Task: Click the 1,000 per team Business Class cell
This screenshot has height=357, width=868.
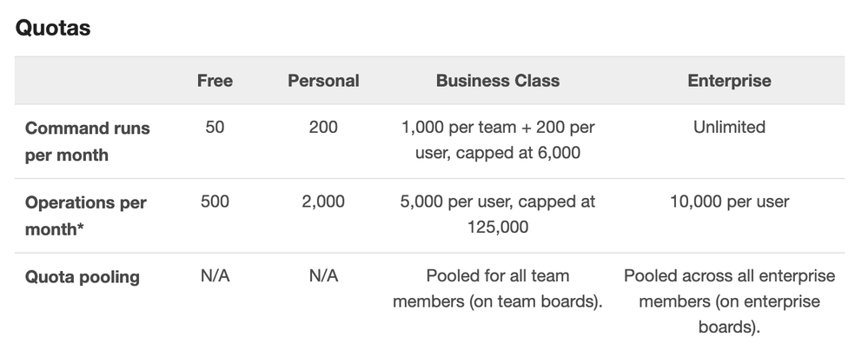Action: (x=498, y=140)
